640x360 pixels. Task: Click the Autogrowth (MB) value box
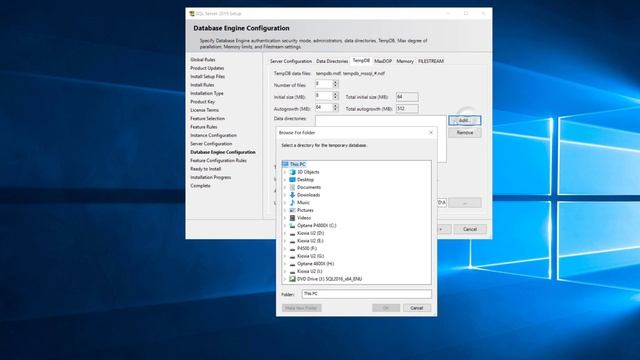[x=324, y=108]
